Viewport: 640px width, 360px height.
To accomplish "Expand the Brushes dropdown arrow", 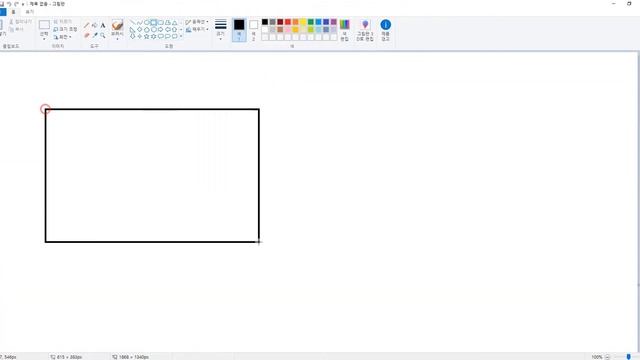I will pyautogui.click(x=118, y=39).
